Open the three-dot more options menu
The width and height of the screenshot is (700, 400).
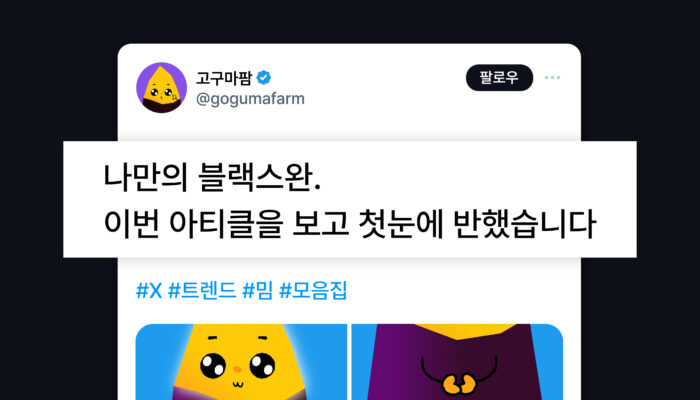(552, 78)
